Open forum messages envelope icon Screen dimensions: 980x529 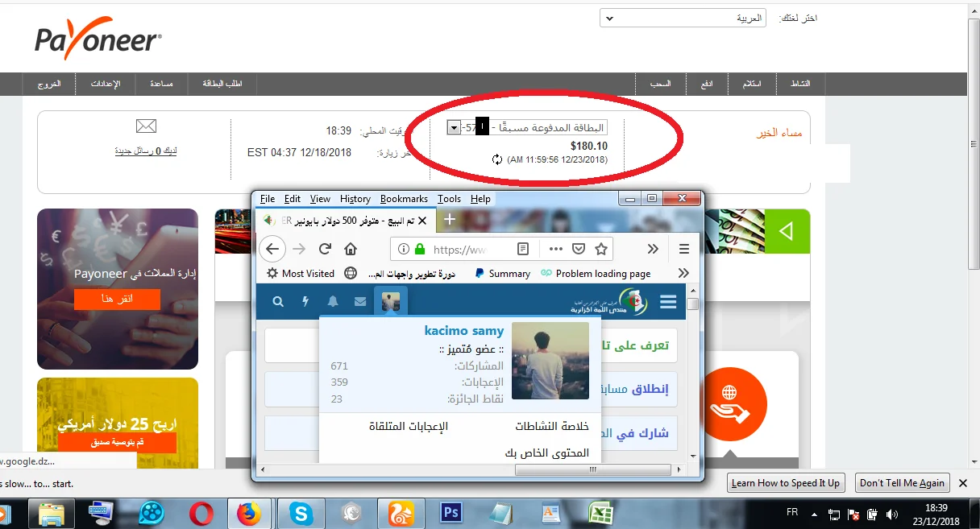pyautogui.click(x=360, y=302)
